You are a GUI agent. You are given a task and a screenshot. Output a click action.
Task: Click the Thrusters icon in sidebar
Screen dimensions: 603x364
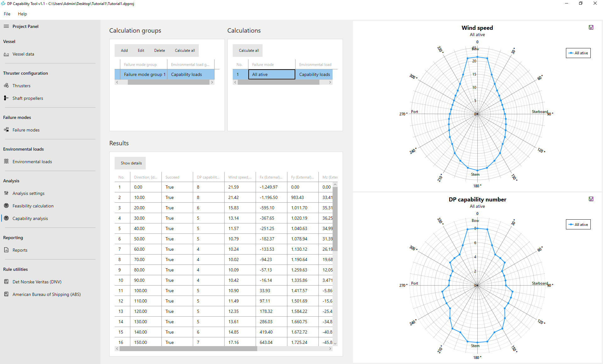(6, 86)
